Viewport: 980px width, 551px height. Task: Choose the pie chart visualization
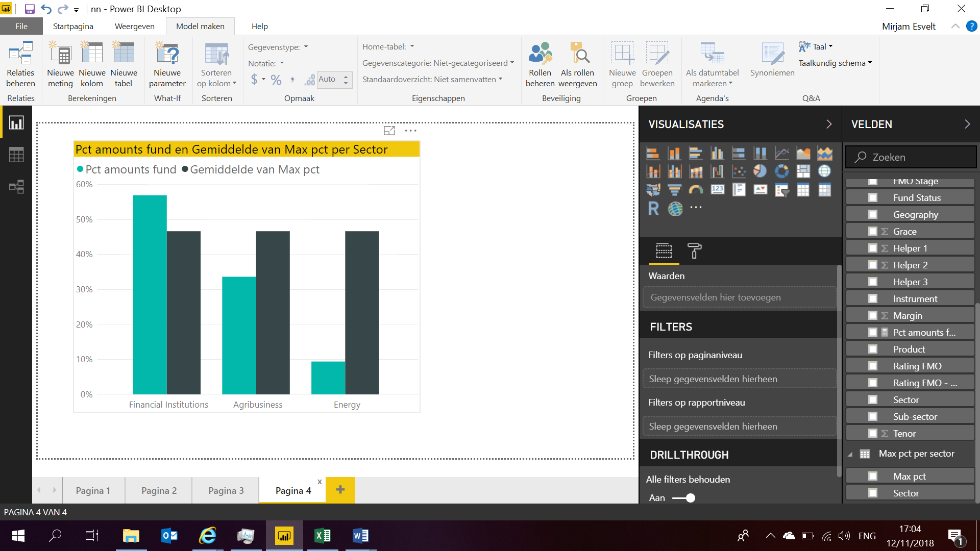[760, 171]
